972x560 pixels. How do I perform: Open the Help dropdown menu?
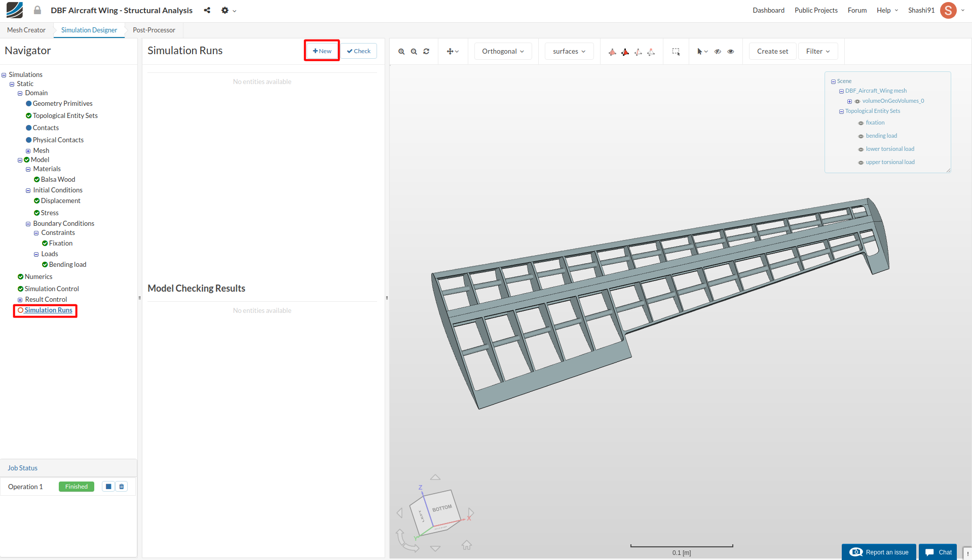click(887, 10)
